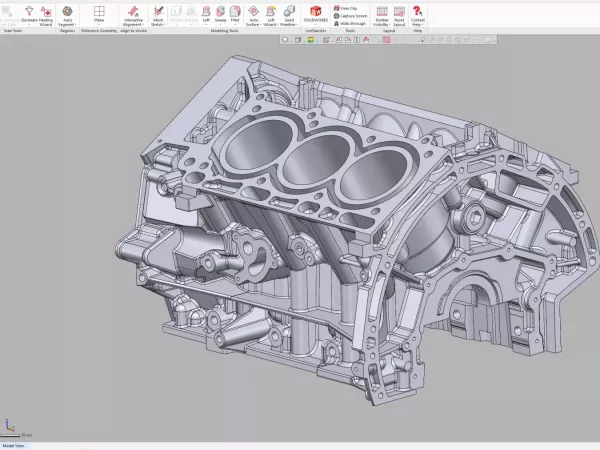Switch to the Model View tab
Image resolution: width=600 pixels, height=450 pixels.
(x=13, y=445)
